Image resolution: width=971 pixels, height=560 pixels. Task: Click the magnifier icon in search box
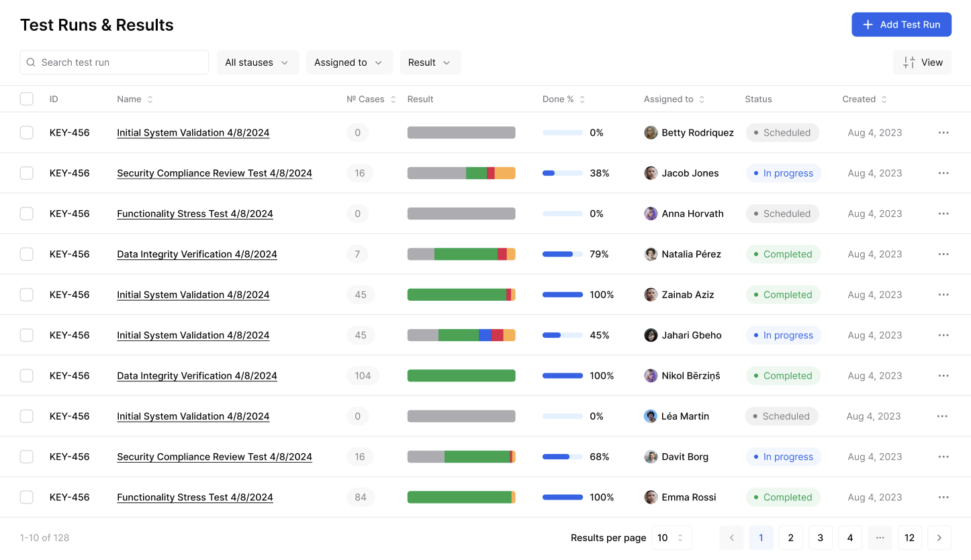[x=31, y=62]
